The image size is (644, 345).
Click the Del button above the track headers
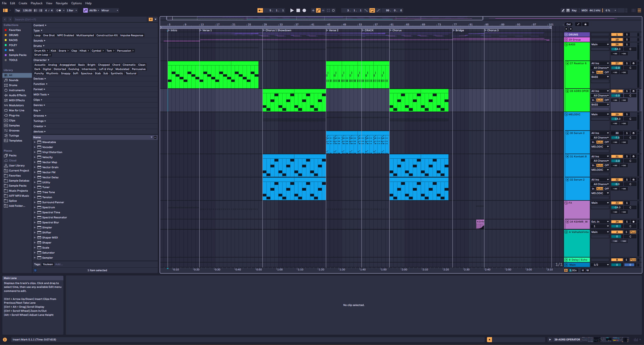[569, 24]
